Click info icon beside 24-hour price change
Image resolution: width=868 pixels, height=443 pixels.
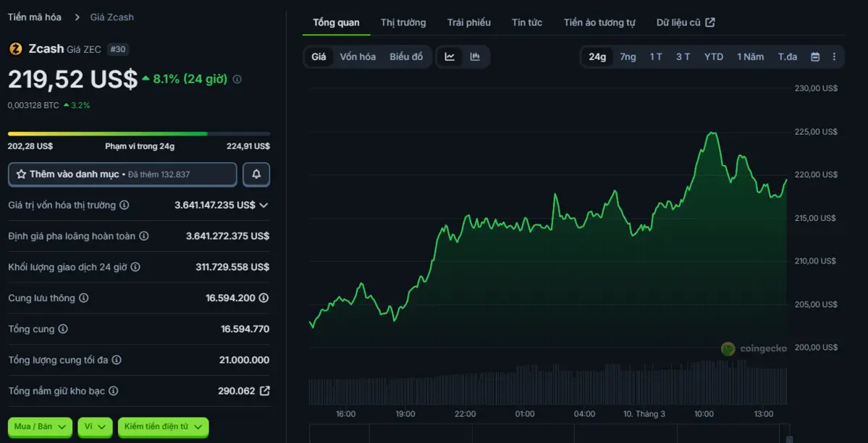[x=237, y=79]
